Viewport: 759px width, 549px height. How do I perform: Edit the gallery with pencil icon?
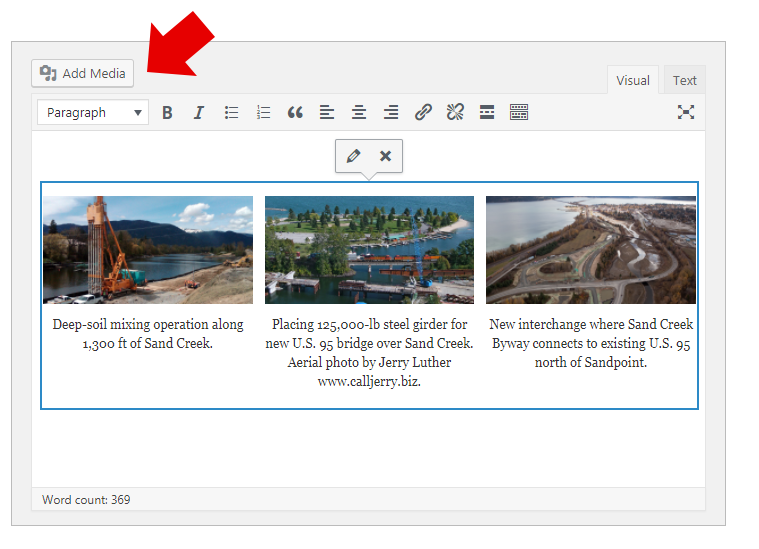(353, 156)
